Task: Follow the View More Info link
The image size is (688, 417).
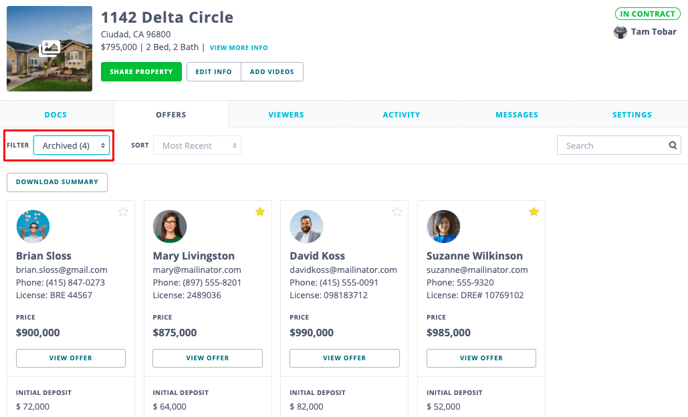Action: (238, 48)
